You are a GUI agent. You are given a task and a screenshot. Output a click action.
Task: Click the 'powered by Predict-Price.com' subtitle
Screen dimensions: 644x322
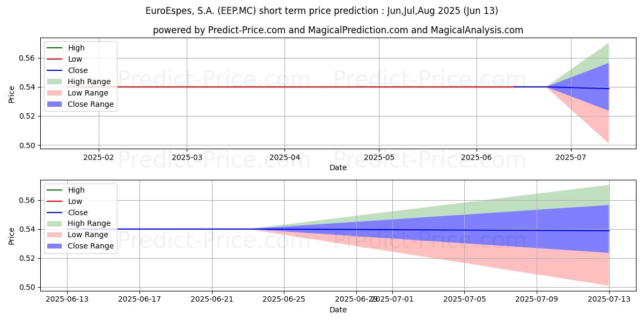[338, 30]
